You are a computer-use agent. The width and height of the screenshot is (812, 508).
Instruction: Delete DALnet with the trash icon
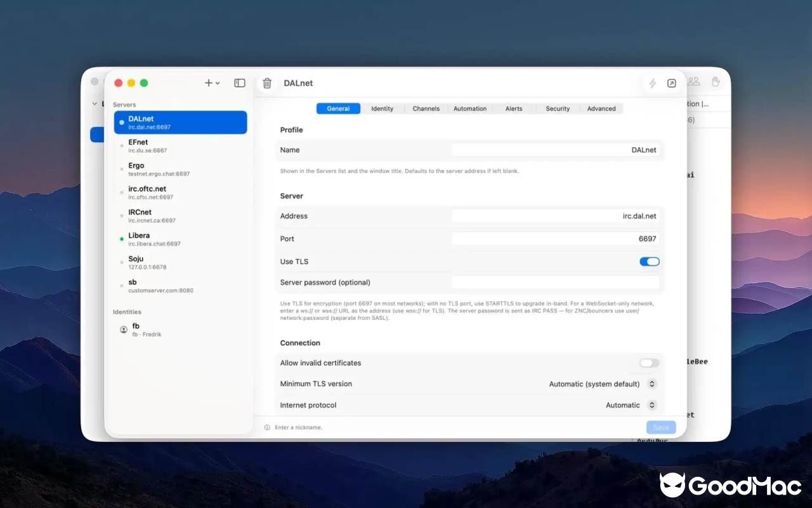tap(267, 83)
